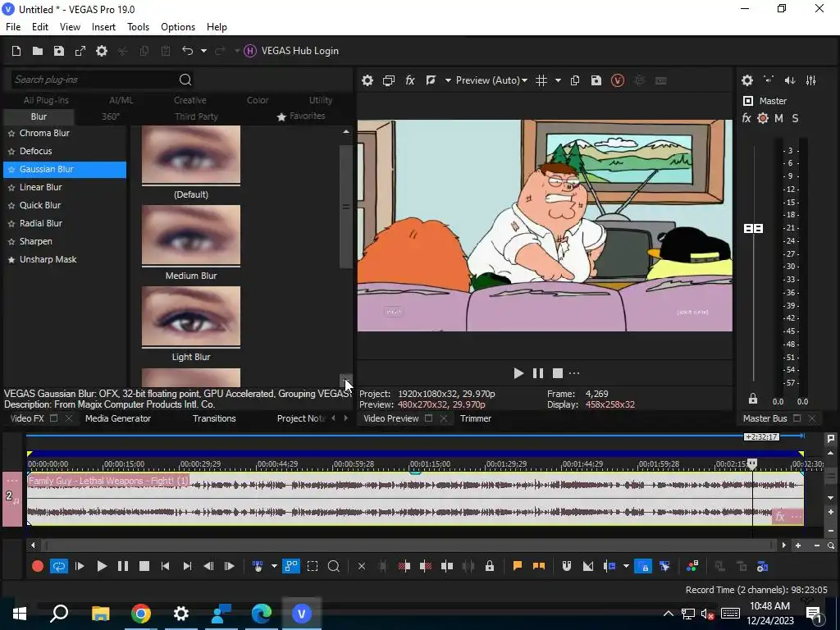Solo the Master bus with S
The height and width of the screenshot is (630, 840).
pos(795,118)
